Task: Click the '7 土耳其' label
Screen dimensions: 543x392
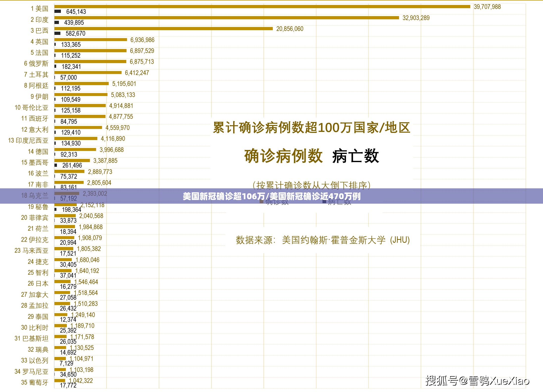Action: [36, 74]
